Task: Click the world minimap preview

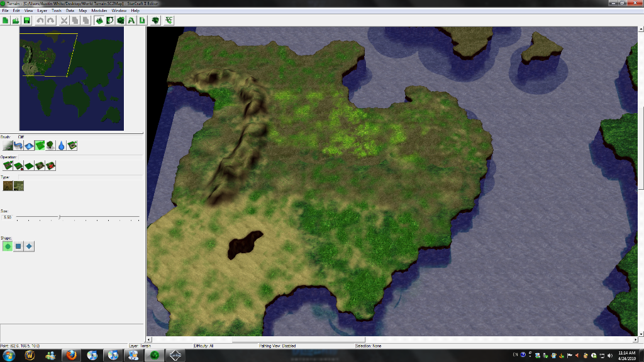Action: click(72, 79)
